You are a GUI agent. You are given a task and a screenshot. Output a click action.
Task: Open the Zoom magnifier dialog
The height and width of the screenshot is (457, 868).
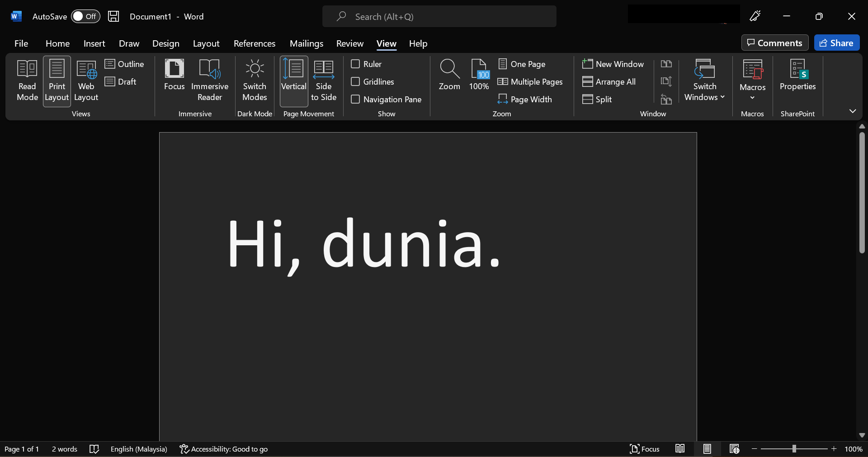[x=449, y=75]
